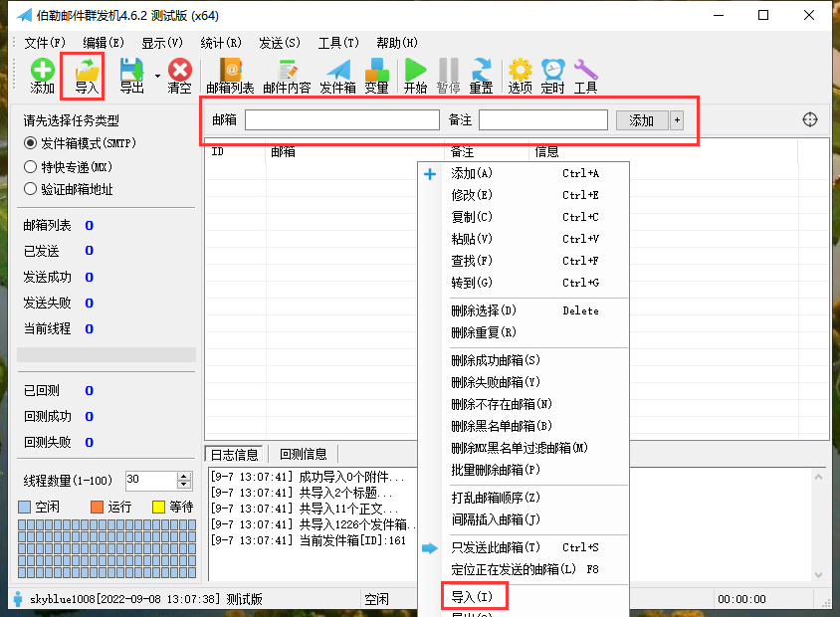Open the Timer (定时) clock icon
This screenshot has height=617, width=840.
click(x=552, y=76)
